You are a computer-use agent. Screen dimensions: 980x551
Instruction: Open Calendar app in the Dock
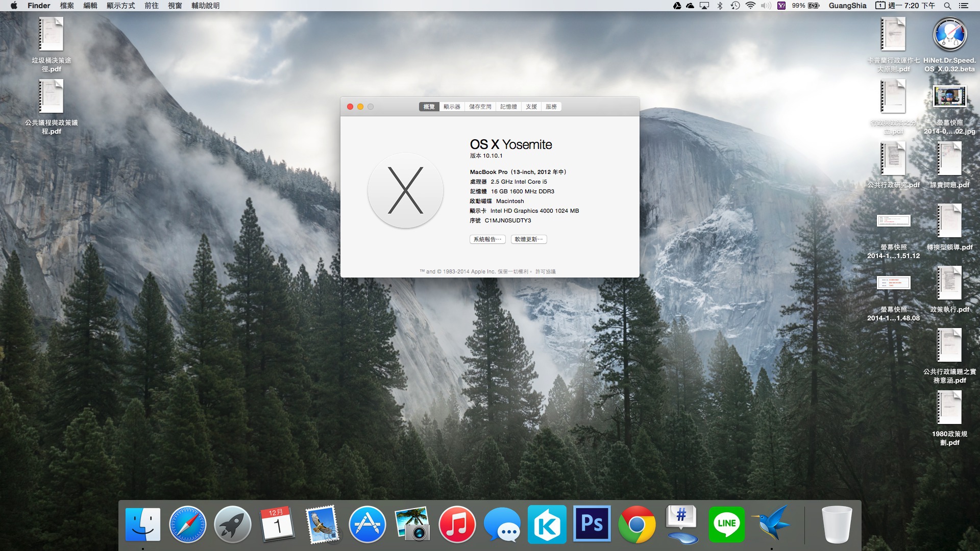[x=277, y=524]
